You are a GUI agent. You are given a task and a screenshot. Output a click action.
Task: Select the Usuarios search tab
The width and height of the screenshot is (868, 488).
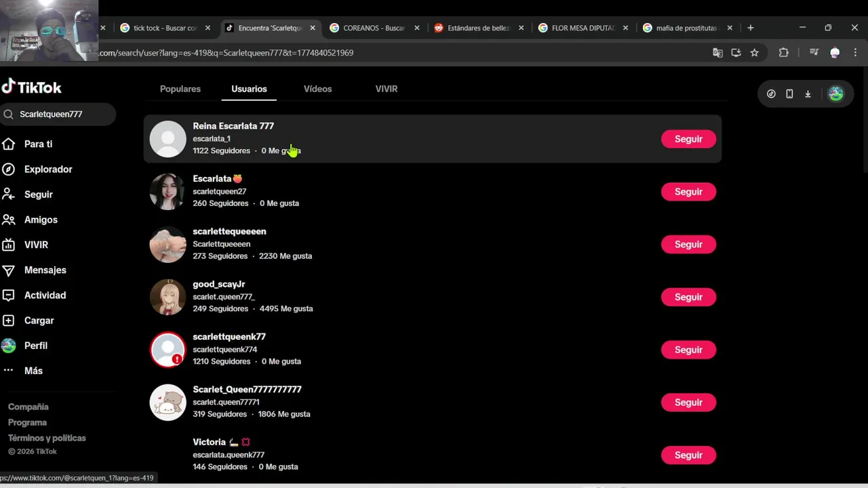pos(249,89)
